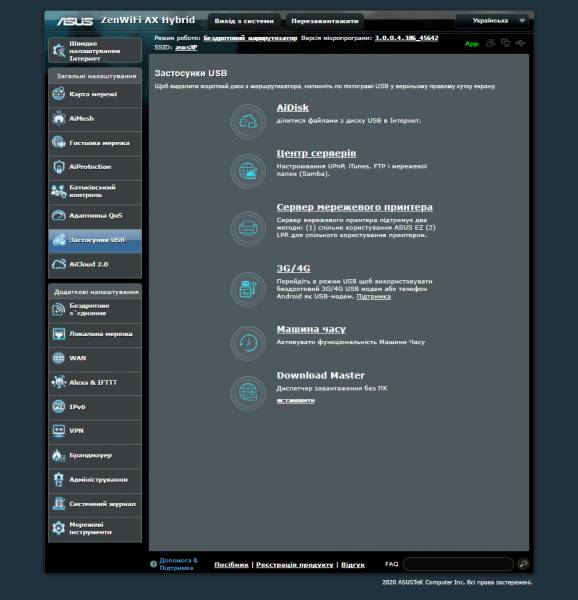
Task: Click the SSID name link
Action: (186, 47)
